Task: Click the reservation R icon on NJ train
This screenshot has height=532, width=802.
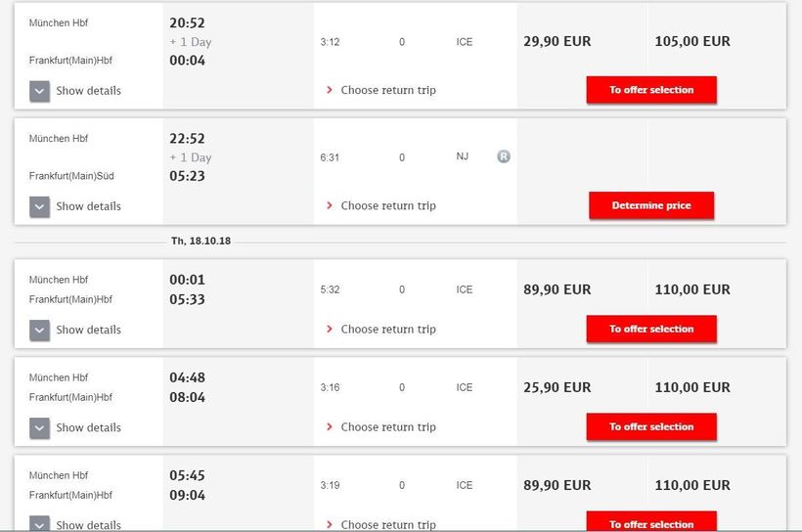Action: pyautogui.click(x=504, y=156)
